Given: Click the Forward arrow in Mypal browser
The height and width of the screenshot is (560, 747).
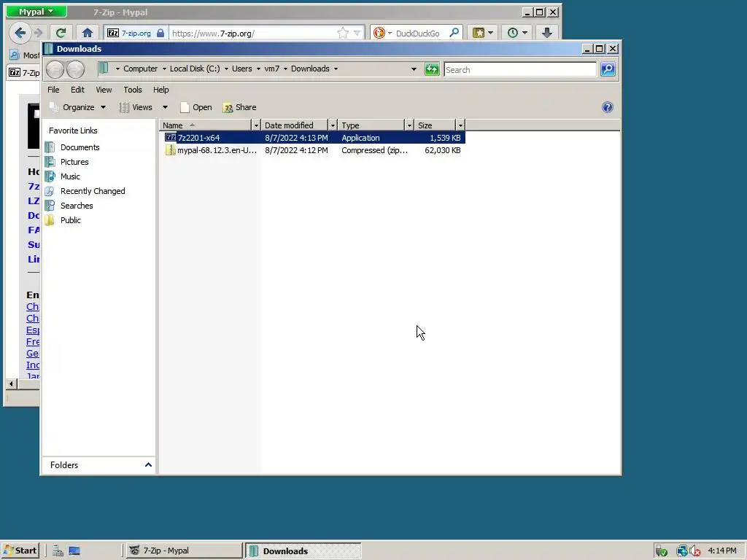Looking at the screenshot, I should (38, 33).
